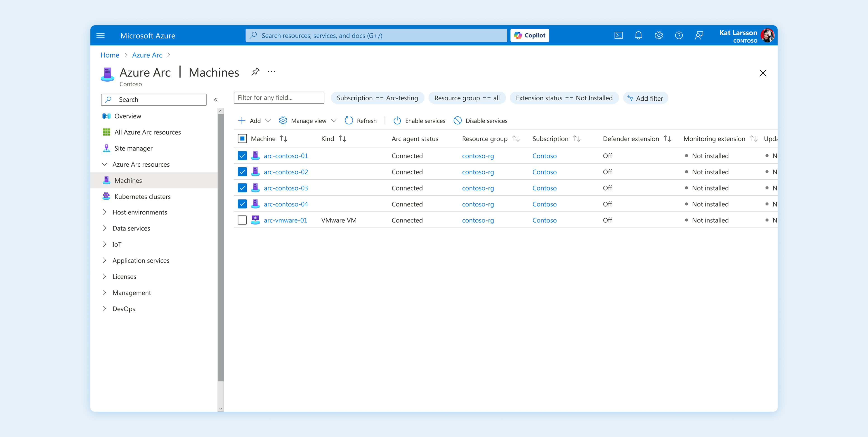Screen dimensions: 868x437
Task: Clear the select-all machines checkbox
Action: pyautogui.click(x=242, y=138)
